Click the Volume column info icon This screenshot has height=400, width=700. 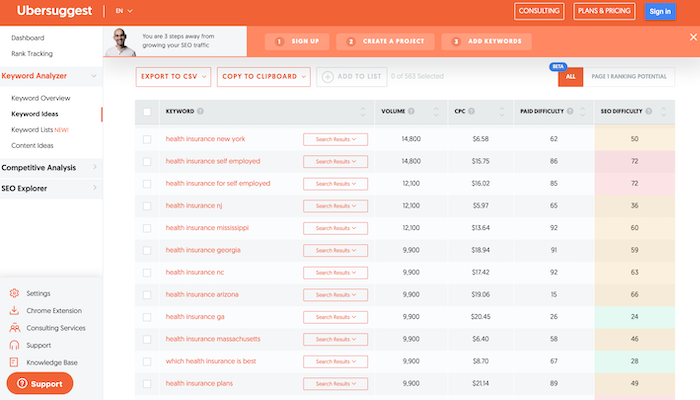411,111
